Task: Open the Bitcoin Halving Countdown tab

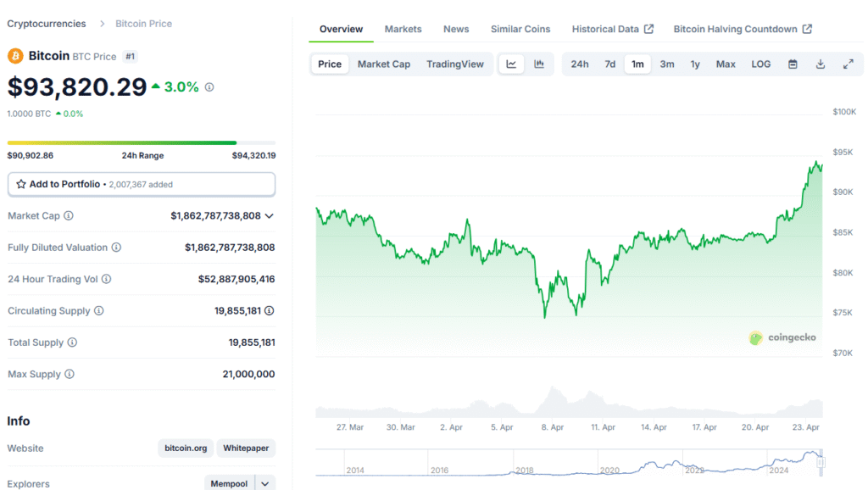Action: (743, 29)
